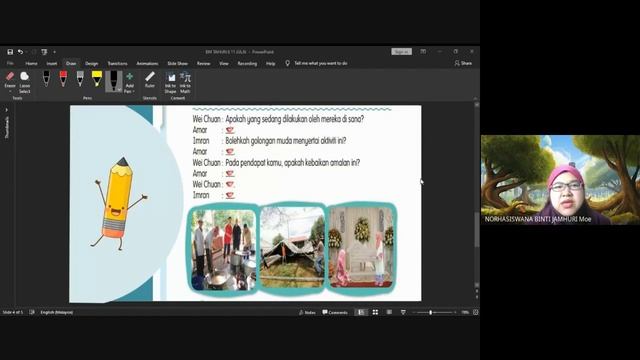640x360 pixels.
Task: Choose the yellow highlighter
Action: 97,79
